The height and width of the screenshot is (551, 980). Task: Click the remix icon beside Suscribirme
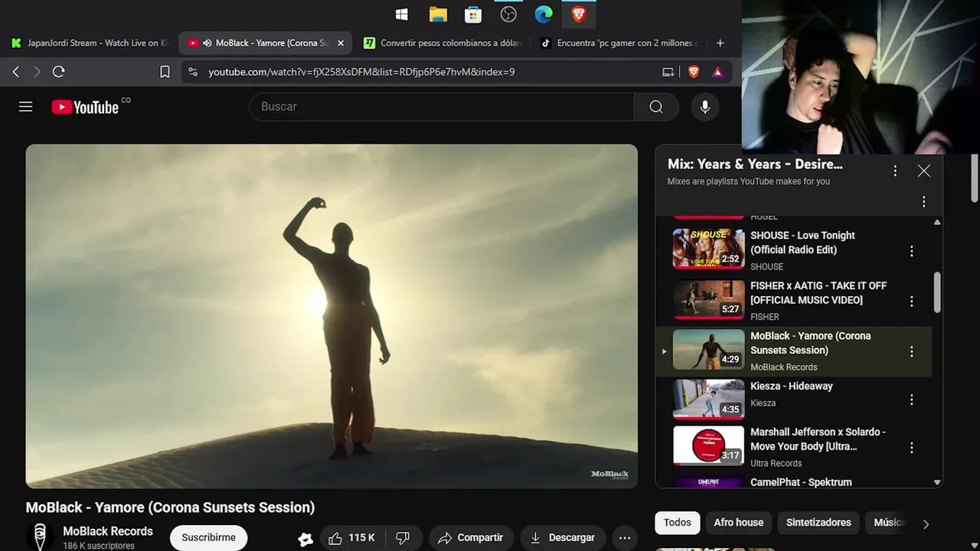(305, 540)
